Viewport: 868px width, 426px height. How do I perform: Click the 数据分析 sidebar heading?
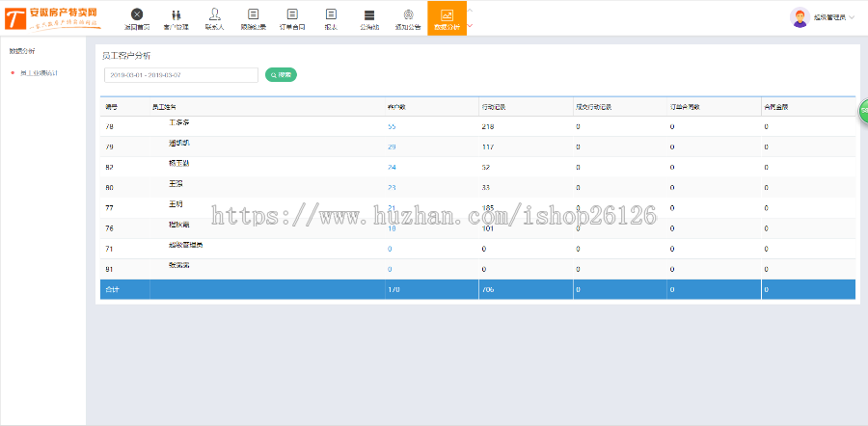22,51
